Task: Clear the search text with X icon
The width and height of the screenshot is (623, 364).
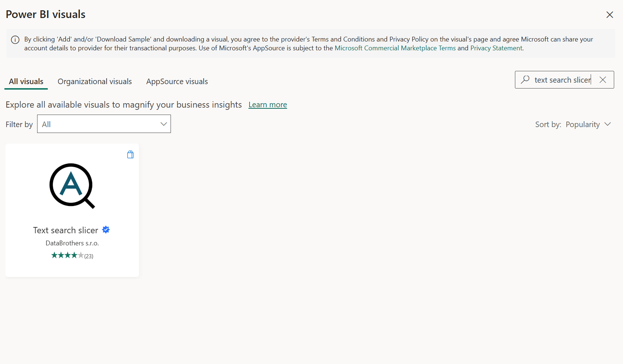Action: point(603,80)
